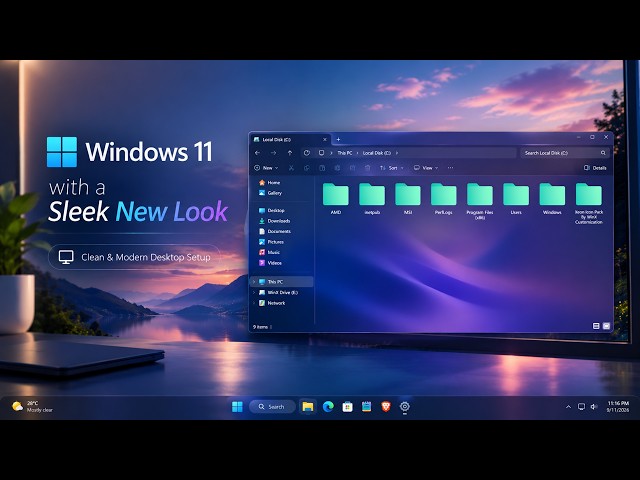The image size is (640, 480).
Task: Click the Delete trash icon
Action: [367, 168]
